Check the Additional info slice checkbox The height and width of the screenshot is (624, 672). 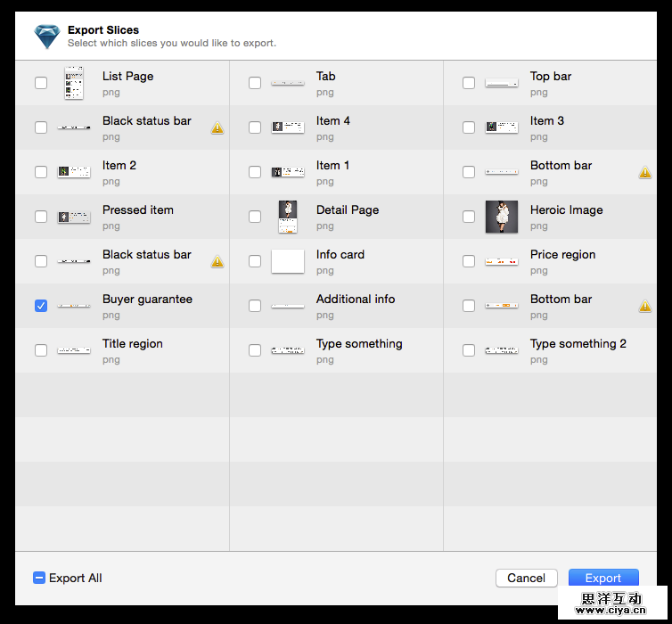(x=255, y=306)
